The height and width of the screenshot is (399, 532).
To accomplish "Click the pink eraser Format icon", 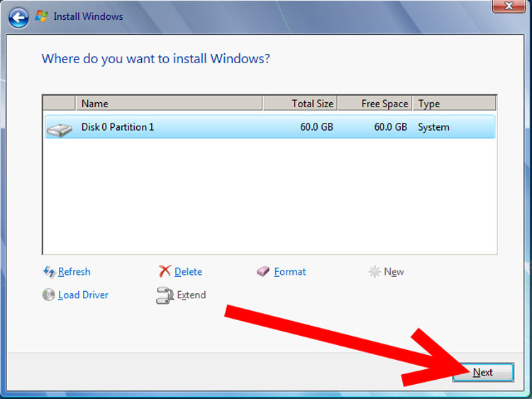I will click(x=263, y=271).
